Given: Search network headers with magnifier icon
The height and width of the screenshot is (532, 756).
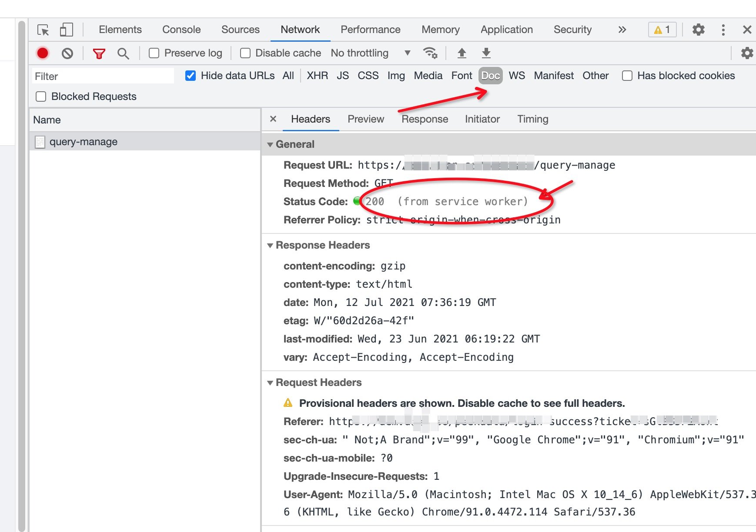Looking at the screenshot, I should (x=123, y=53).
